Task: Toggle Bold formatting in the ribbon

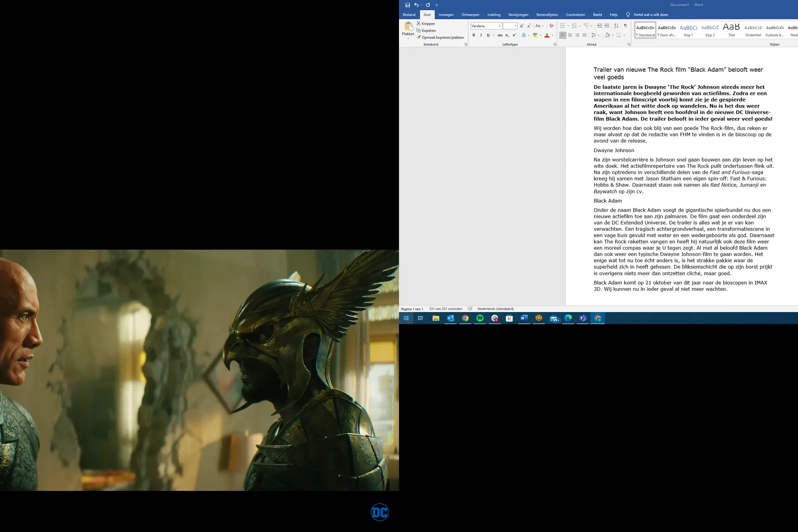Action: click(473, 35)
